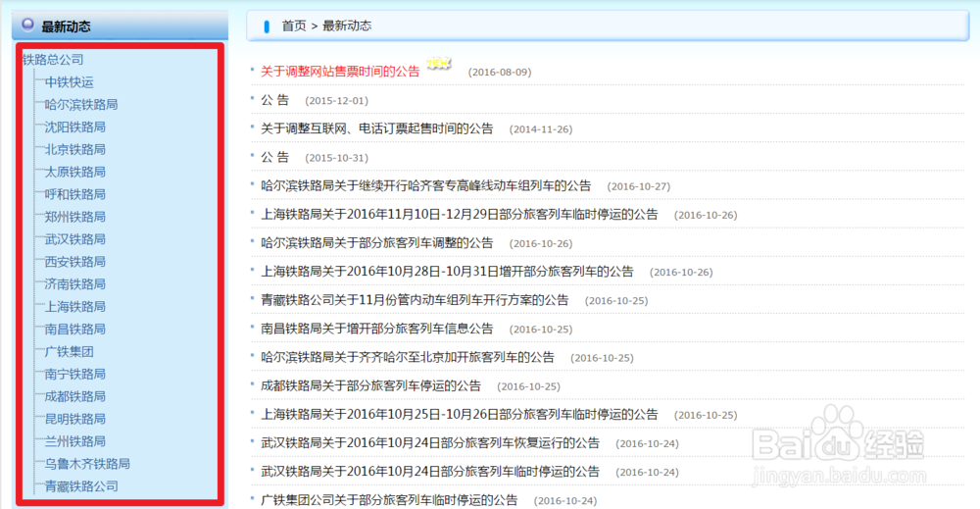
Task: Select 哈尔滨铁路局 in the sidebar
Action: pos(81,104)
